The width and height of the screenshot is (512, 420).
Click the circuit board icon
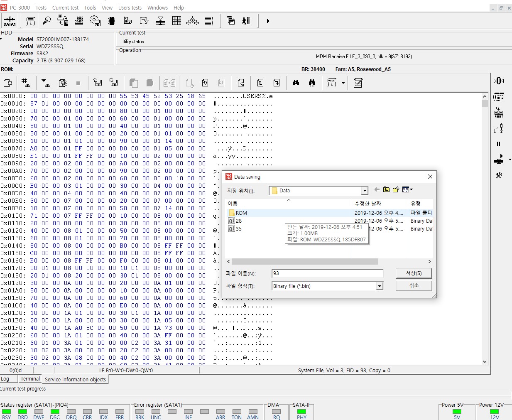click(127, 21)
